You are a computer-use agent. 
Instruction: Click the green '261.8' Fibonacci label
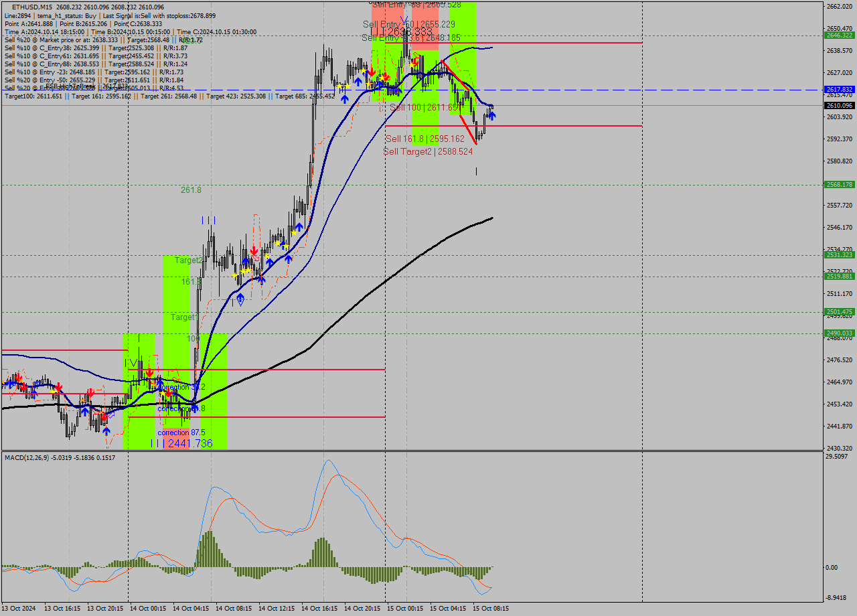191,190
